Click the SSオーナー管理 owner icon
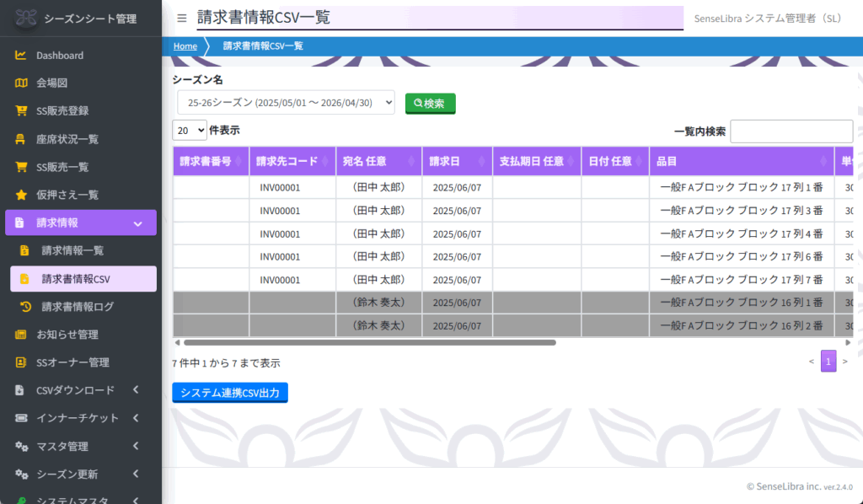Viewport: 863px width, 504px height. tap(21, 362)
